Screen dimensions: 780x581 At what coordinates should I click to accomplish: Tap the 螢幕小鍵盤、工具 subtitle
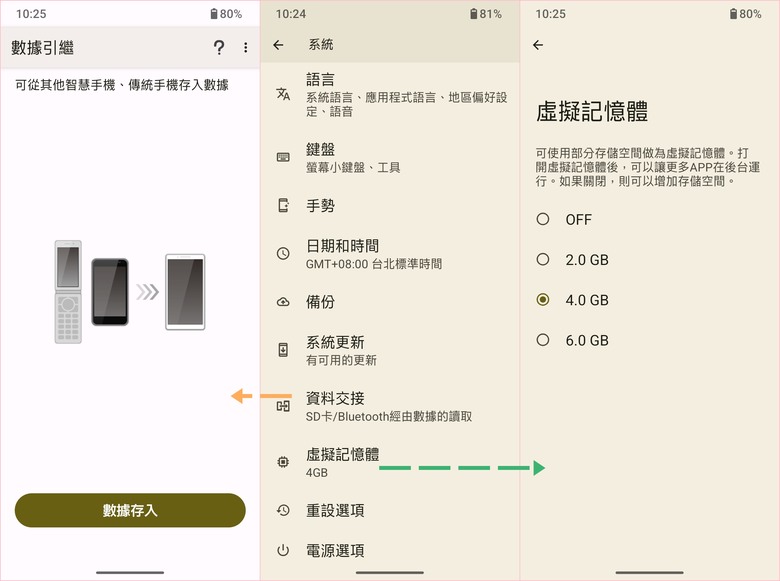(x=353, y=168)
